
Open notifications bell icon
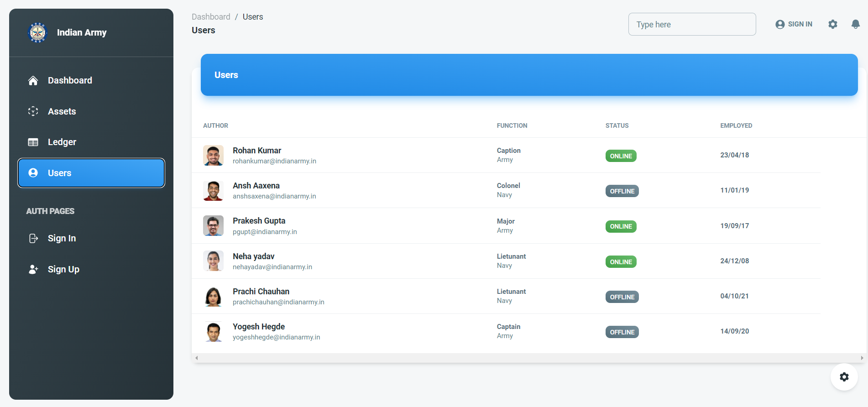coord(856,24)
